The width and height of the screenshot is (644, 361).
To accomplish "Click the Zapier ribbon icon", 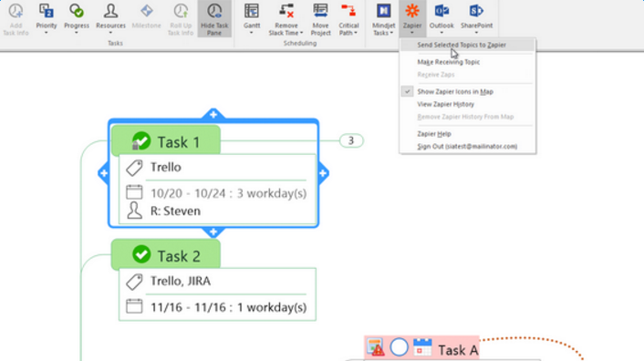I will pos(412,11).
